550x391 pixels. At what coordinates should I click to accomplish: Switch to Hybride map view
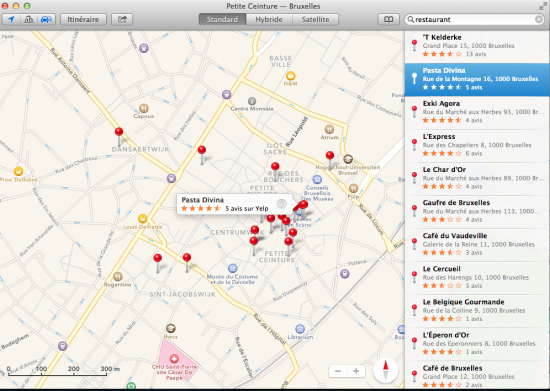tap(269, 19)
